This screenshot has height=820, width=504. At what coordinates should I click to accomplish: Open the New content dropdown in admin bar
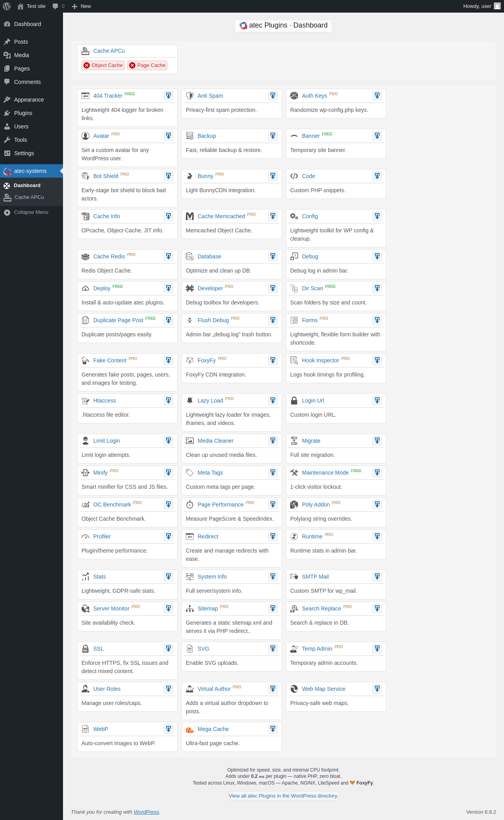tap(82, 6)
